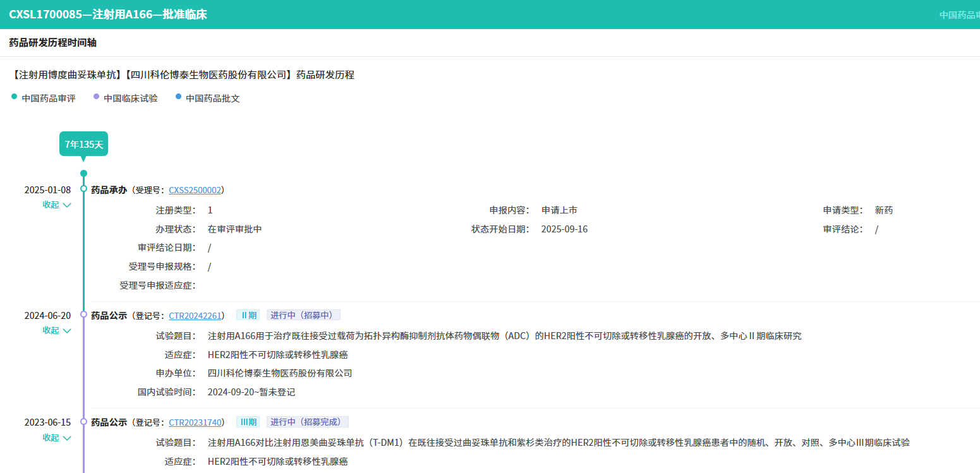Click the 进行中（招募完成）status tag
The width and height of the screenshot is (980, 473).
pos(307,422)
